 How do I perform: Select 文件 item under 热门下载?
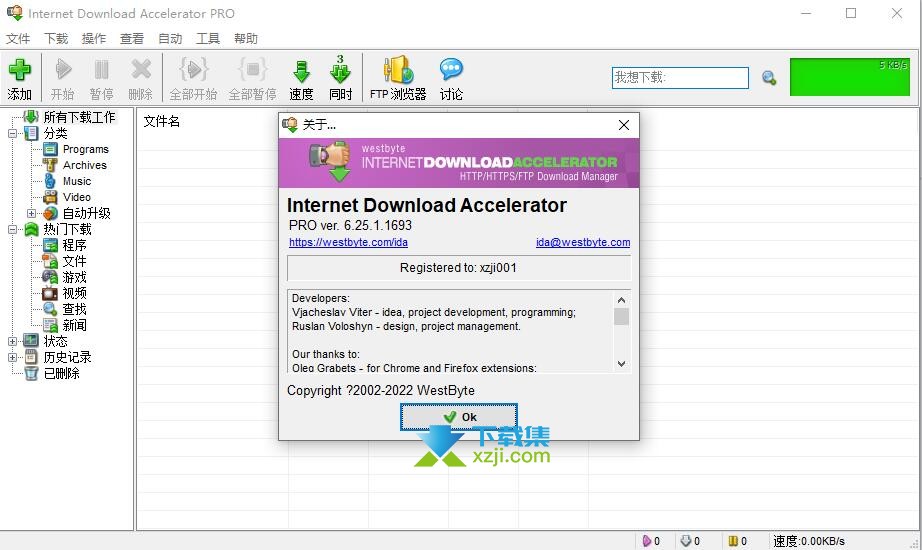click(75, 261)
